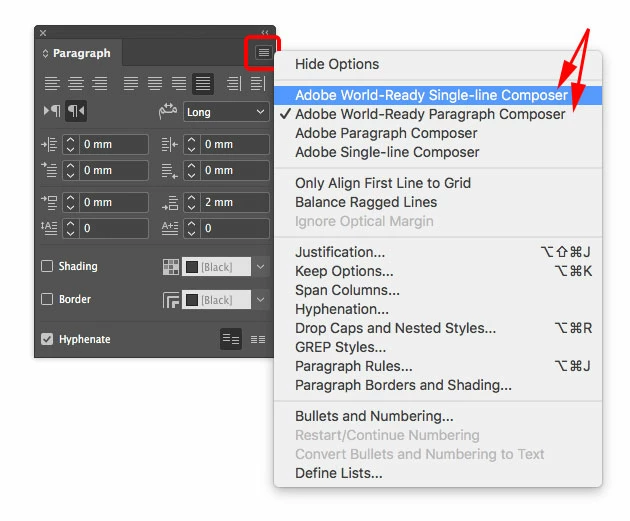Open GREP Styles... dialog
Screen dimensions: 630x521
click(438, 347)
